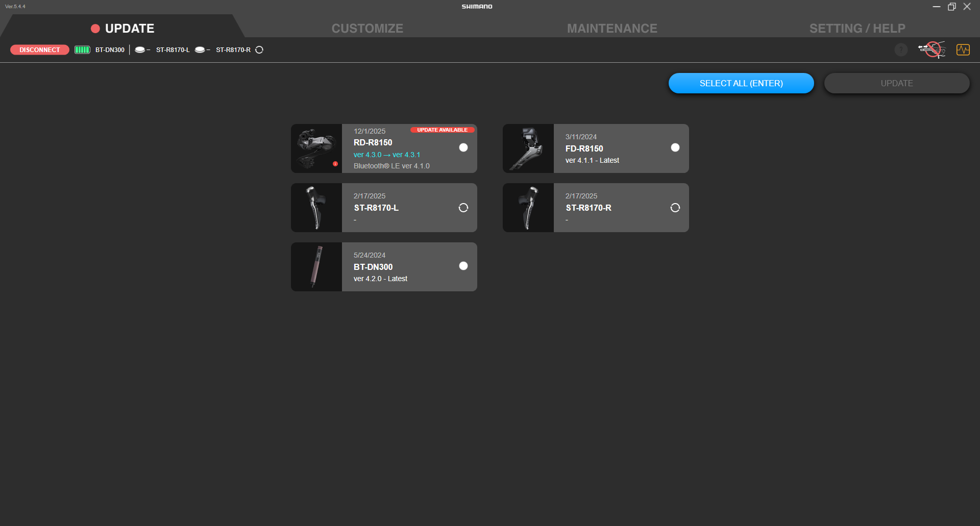Click the RD-R8150 rear derailleur thumbnail
This screenshot has width=980, height=526.
(316, 148)
